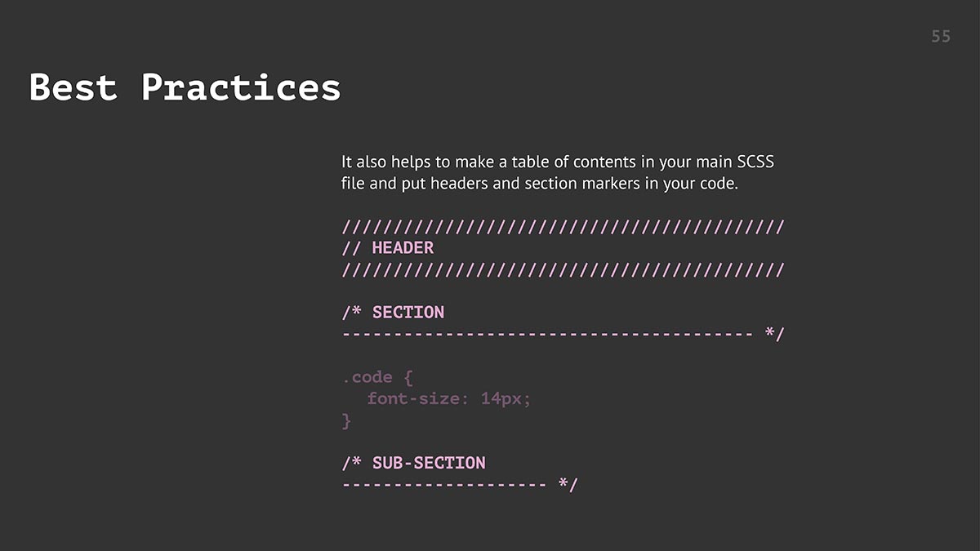980x551 pixels.
Task: Click the '// HEADER' comment line
Action: 388,247
